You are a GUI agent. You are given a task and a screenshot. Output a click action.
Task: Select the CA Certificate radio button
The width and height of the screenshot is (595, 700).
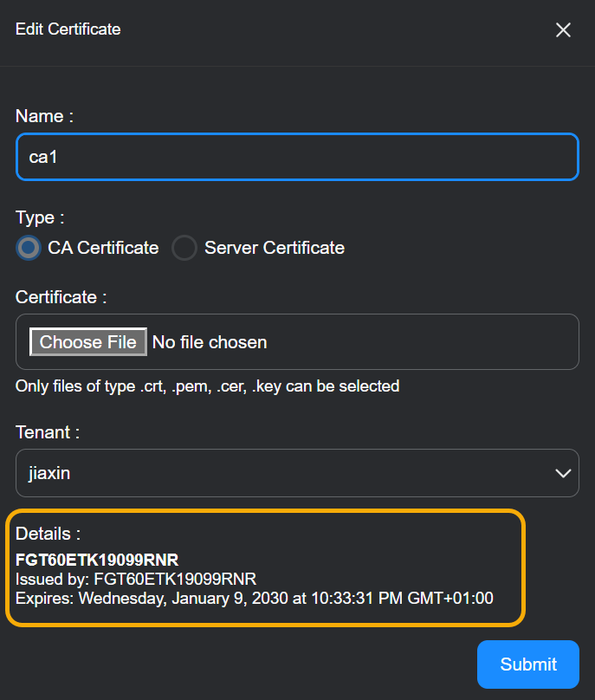tap(29, 248)
